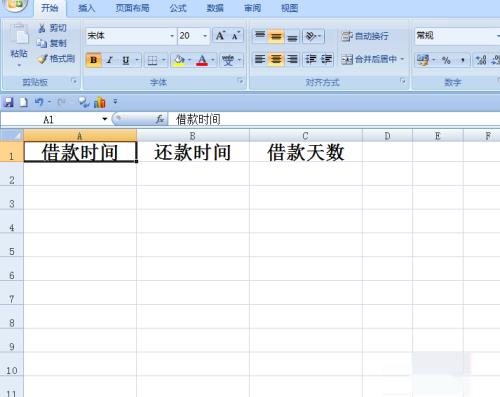Open the Name Box A1 dropdown arrow
500x397 pixels.
(105, 119)
